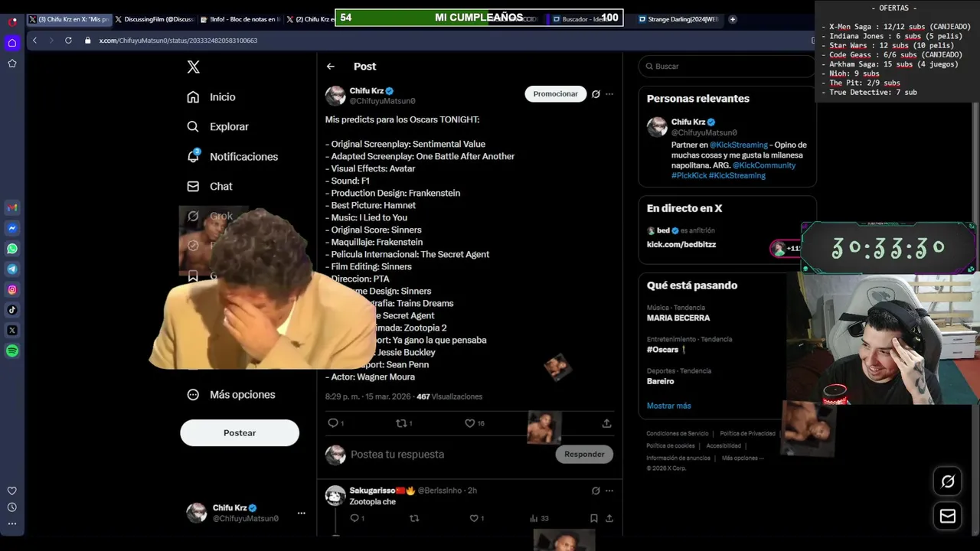The image size is (980, 551).
Task: Like the main post
Action: (470, 422)
